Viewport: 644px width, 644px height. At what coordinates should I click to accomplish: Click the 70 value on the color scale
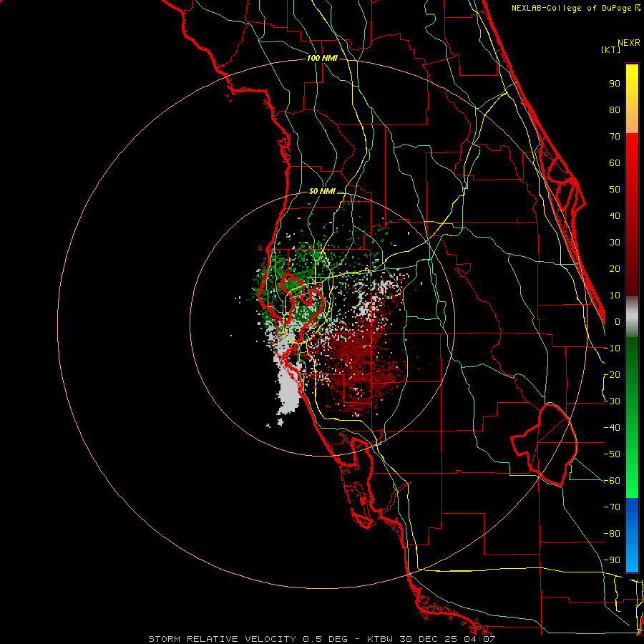tap(615, 137)
